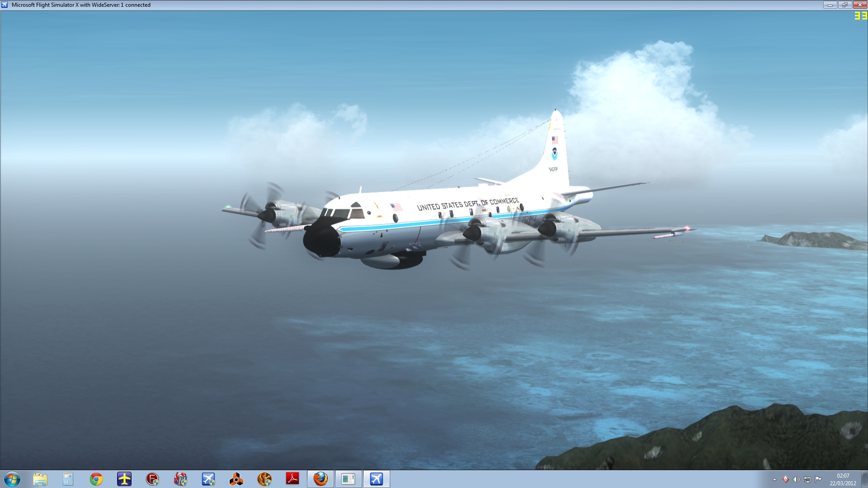Switch to the Firefox window
This screenshot has height=488, width=868.
[321, 479]
